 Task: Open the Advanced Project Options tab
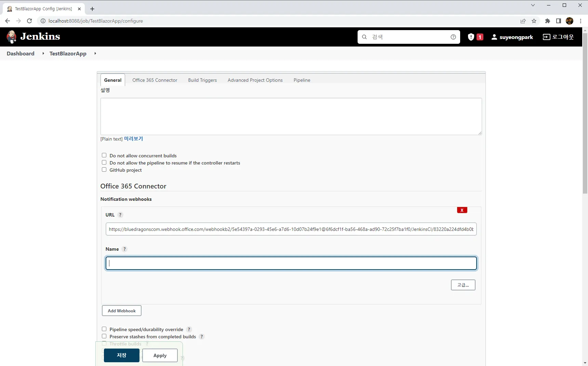255,80
